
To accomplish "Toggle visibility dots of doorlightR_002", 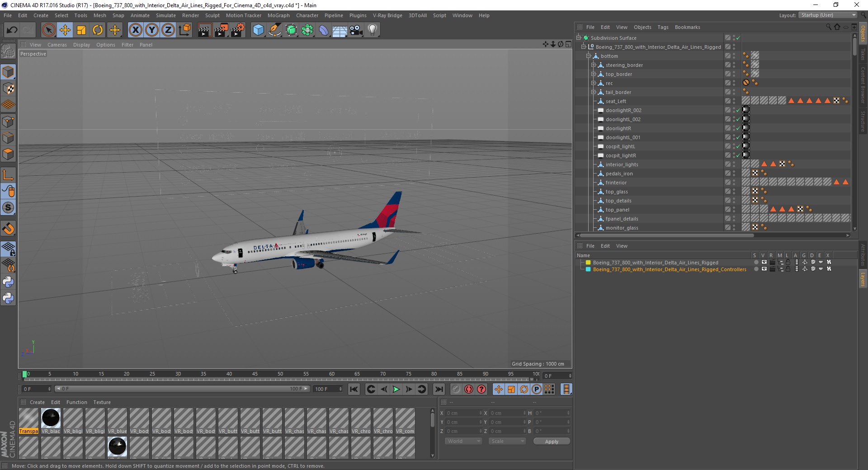I will tap(734, 110).
